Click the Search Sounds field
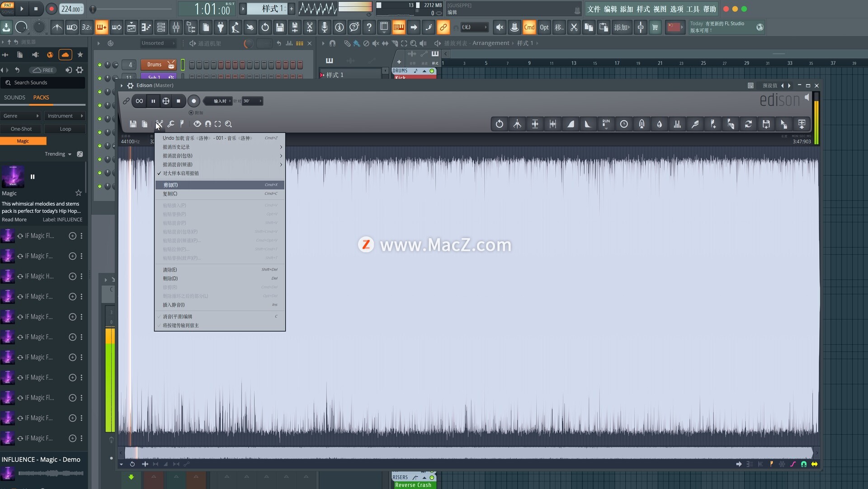Image resolution: width=868 pixels, height=489 pixels. pyautogui.click(x=43, y=83)
